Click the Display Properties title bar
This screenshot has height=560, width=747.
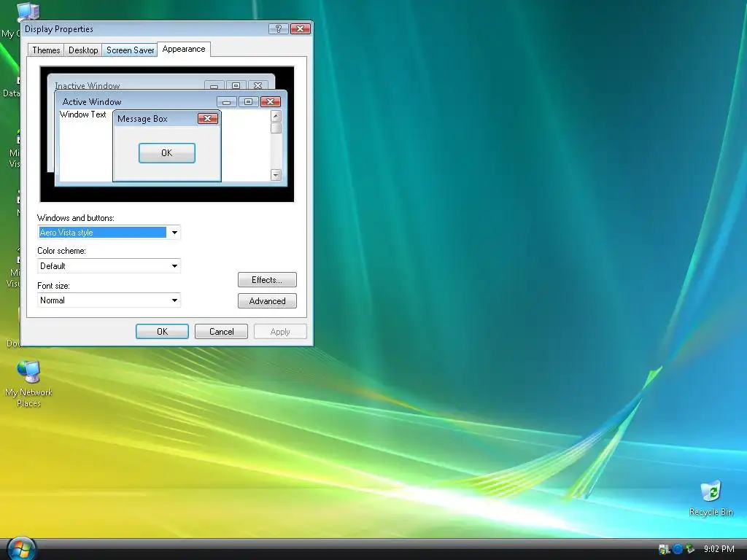point(167,29)
